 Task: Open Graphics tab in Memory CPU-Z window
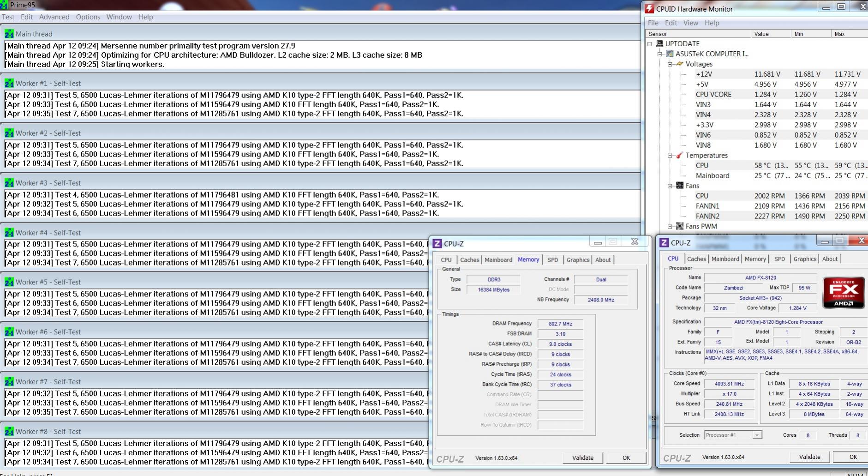point(578,260)
